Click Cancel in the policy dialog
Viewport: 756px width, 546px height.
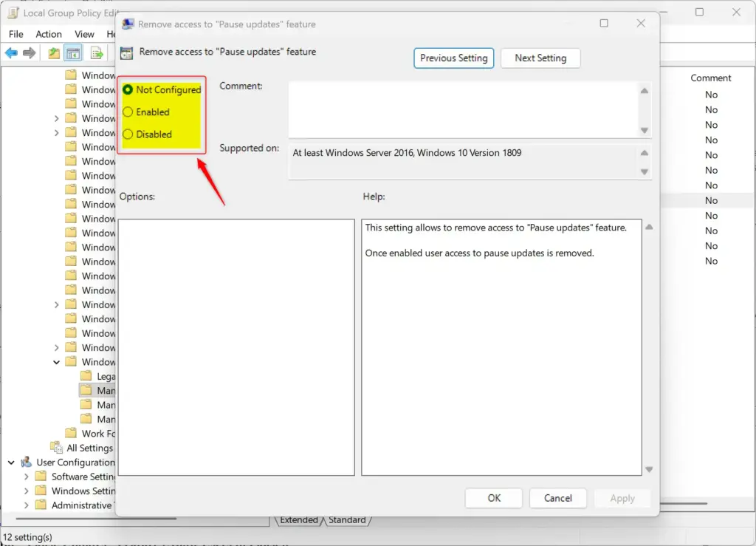558,498
